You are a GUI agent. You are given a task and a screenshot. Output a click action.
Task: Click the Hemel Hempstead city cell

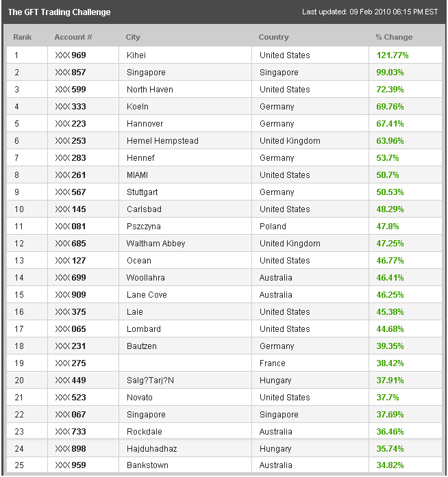click(162, 141)
